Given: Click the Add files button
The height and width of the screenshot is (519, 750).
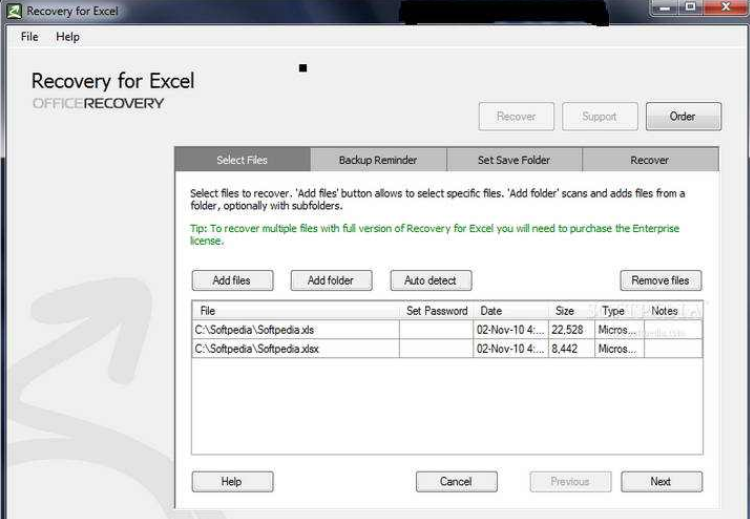Looking at the screenshot, I should tap(232, 281).
